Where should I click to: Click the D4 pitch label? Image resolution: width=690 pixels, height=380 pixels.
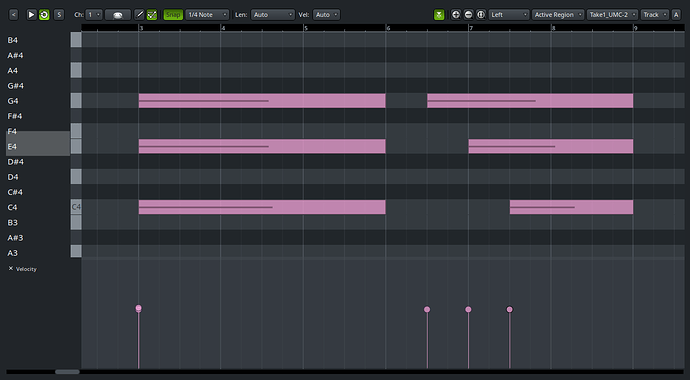pyautogui.click(x=13, y=177)
